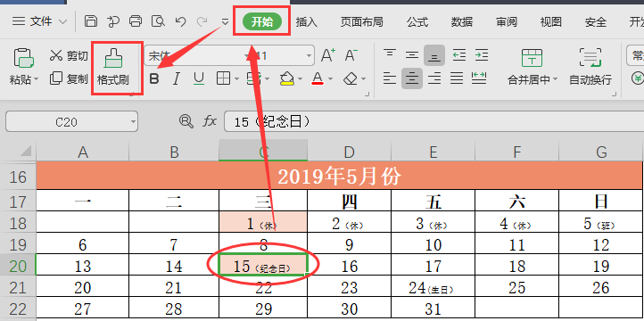The height and width of the screenshot is (321, 644).
Task: Open alignment group dialog launcher corner
Action: 614,95
